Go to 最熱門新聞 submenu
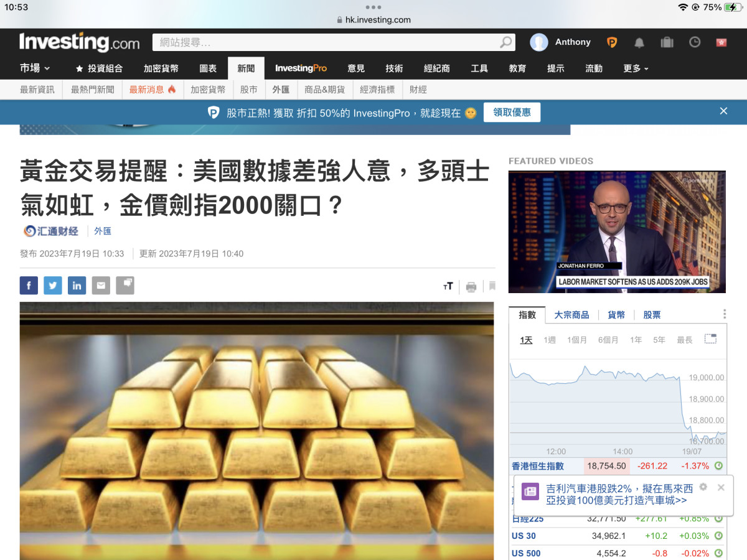The width and height of the screenshot is (747, 560). [93, 90]
